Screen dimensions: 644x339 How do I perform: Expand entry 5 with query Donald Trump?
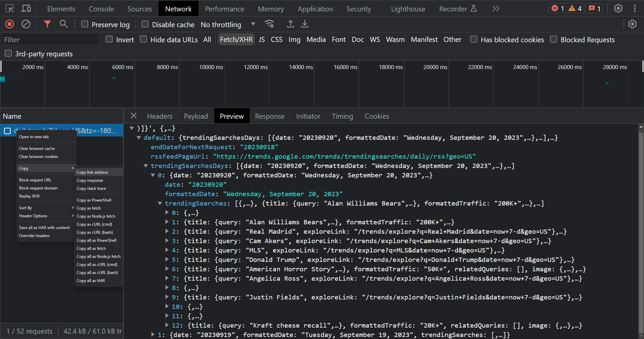coord(167,260)
